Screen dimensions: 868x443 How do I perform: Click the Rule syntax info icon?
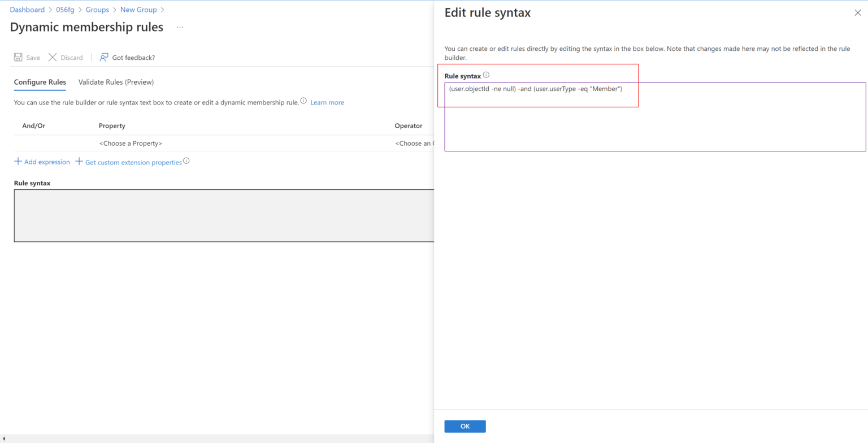[x=485, y=74]
